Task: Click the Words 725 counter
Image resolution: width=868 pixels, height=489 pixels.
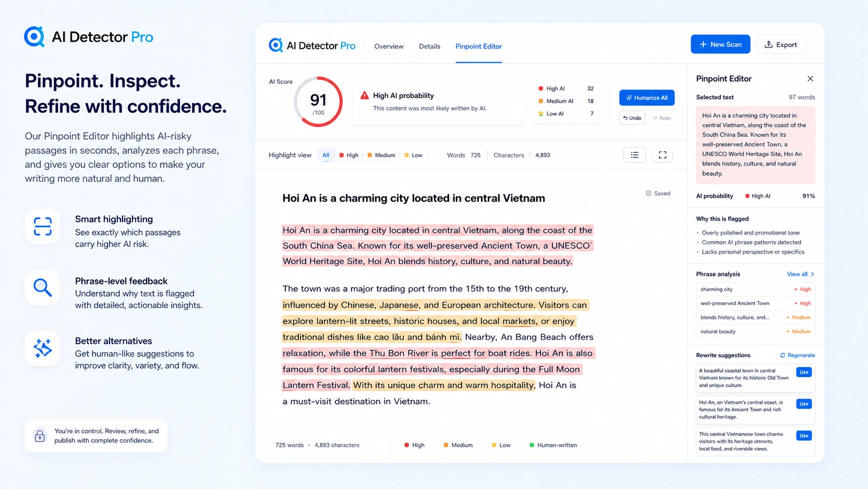Action: tap(464, 155)
